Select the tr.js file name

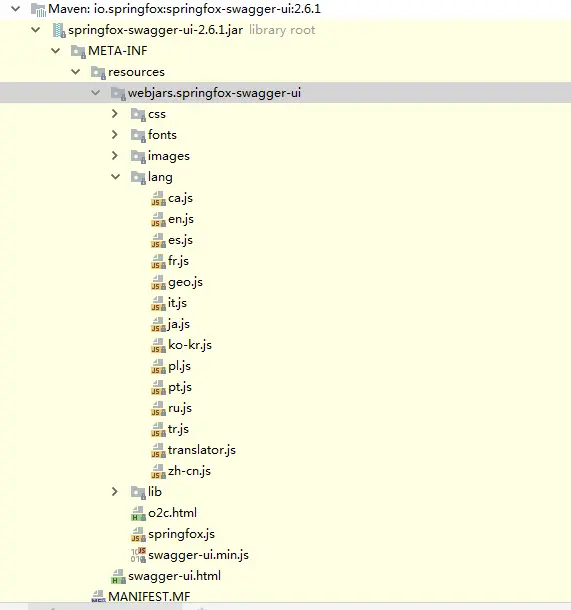[x=178, y=429]
